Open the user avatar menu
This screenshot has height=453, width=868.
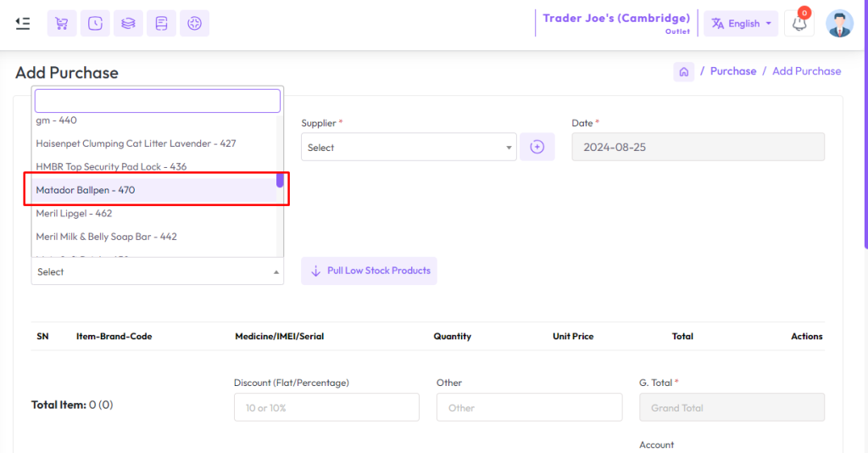click(839, 23)
